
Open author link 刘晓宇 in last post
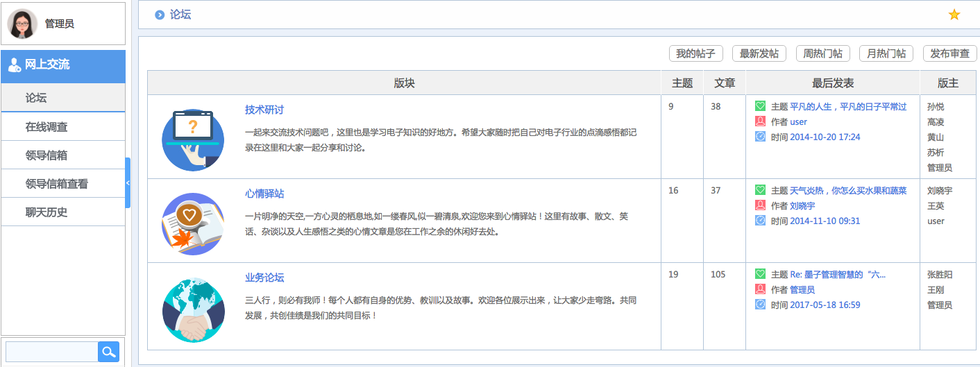(x=802, y=205)
